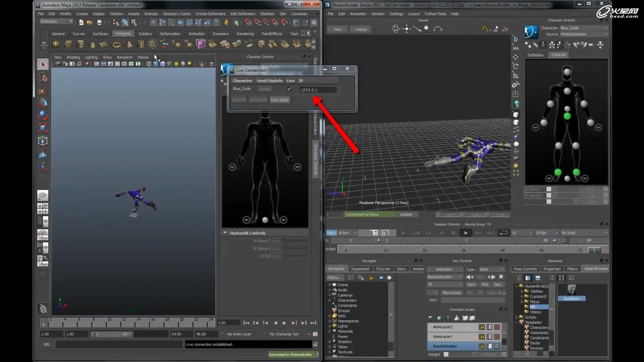Screen dimensions: 644x362
Task: Click the orbit camera icon in Viewer toolbar
Action: 396,29
